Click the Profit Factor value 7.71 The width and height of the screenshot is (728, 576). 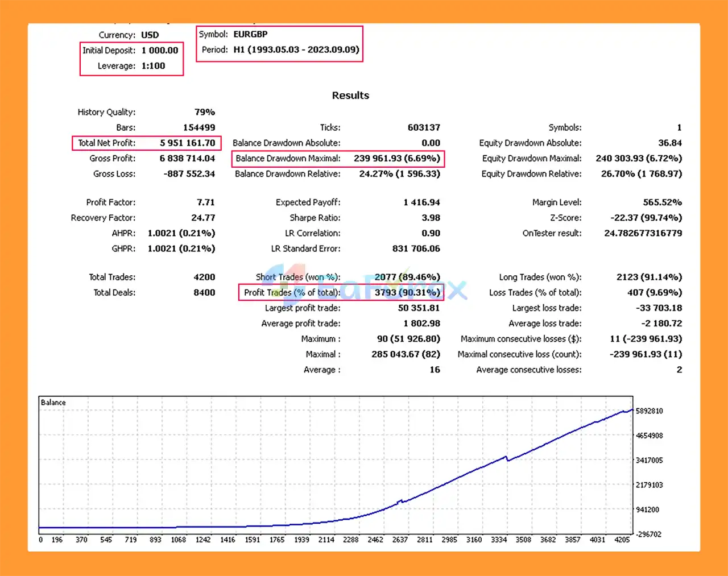pos(205,202)
